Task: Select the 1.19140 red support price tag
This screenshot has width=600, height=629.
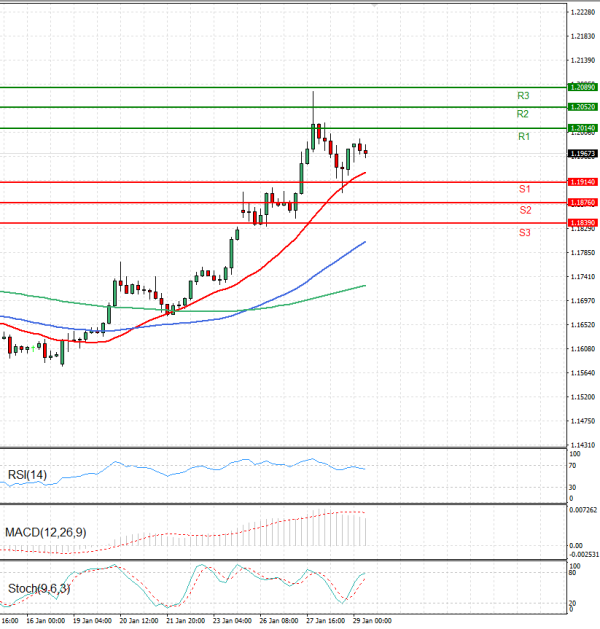Action: pyautogui.click(x=582, y=182)
